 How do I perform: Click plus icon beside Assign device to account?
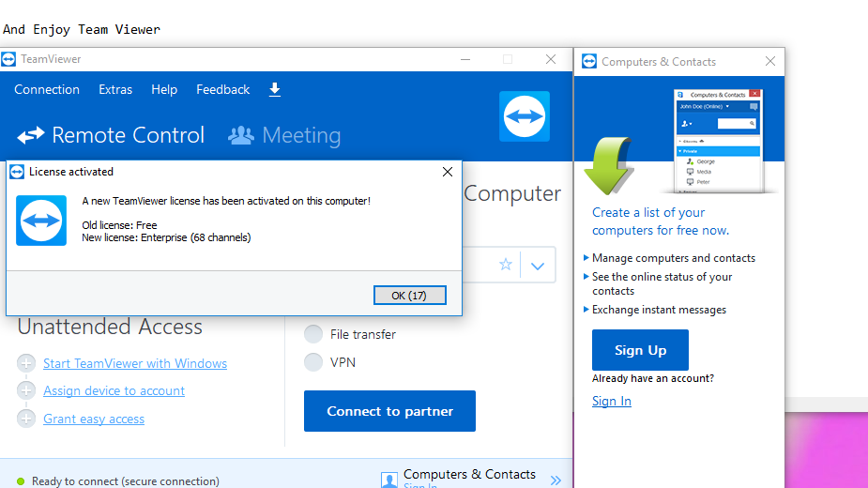(26, 390)
